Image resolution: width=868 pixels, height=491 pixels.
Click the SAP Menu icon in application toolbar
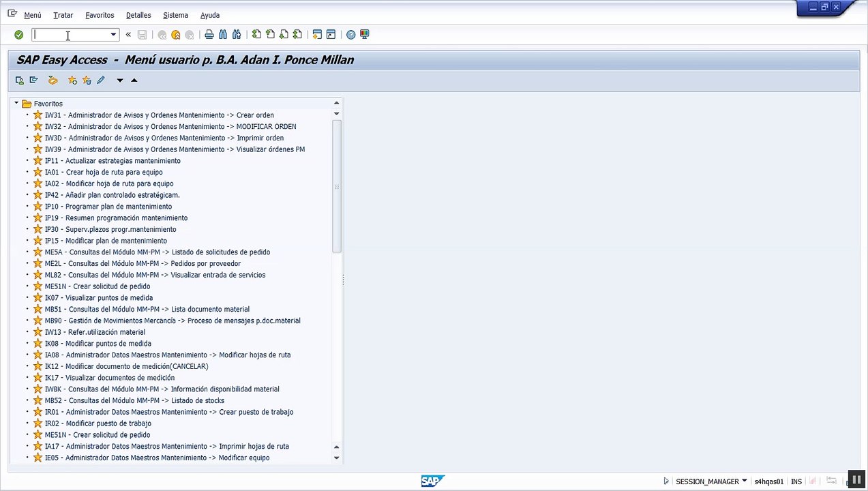tap(33, 80)
